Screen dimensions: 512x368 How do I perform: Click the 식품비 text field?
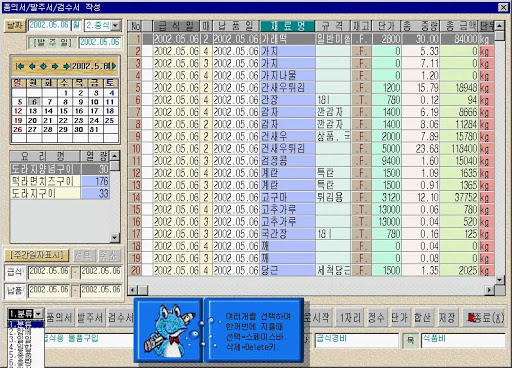pyautogui.click(x=463, y=340)
